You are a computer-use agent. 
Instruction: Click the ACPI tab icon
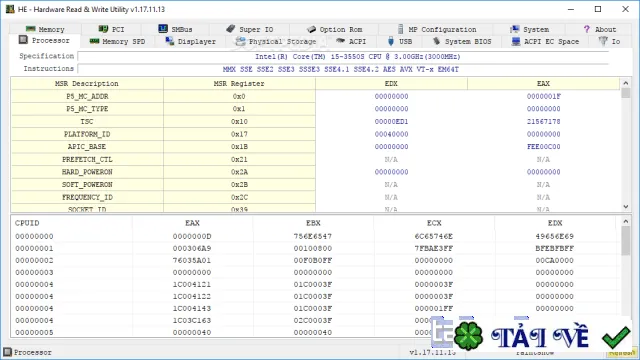[340, 41]
